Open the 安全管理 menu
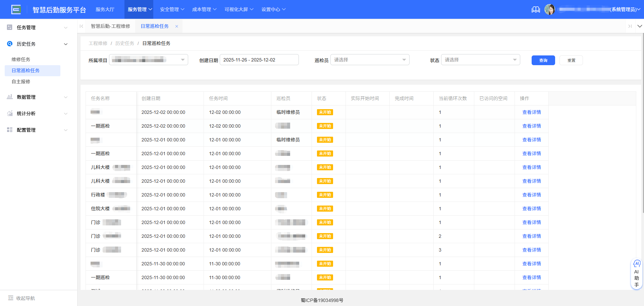Viewport: 644px width, 306px height. coord(172,9)
